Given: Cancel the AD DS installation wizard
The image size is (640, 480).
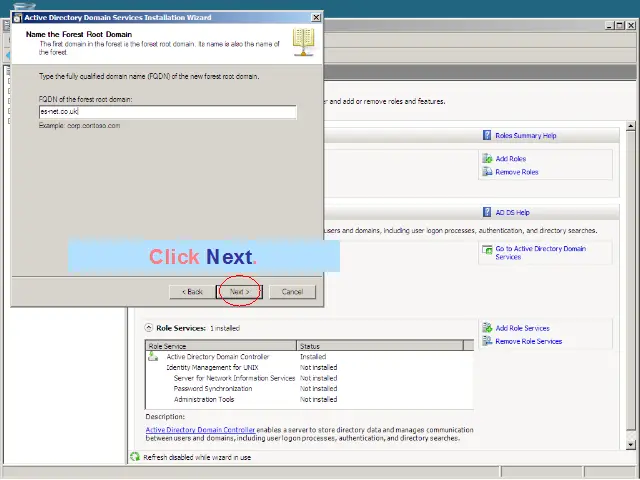Looking at the screenshot, I should [x=292, y=292].
